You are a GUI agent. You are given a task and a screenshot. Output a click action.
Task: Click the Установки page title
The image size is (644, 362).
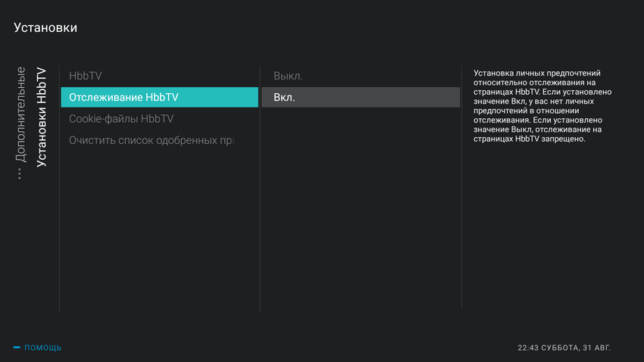coord(45,28)
